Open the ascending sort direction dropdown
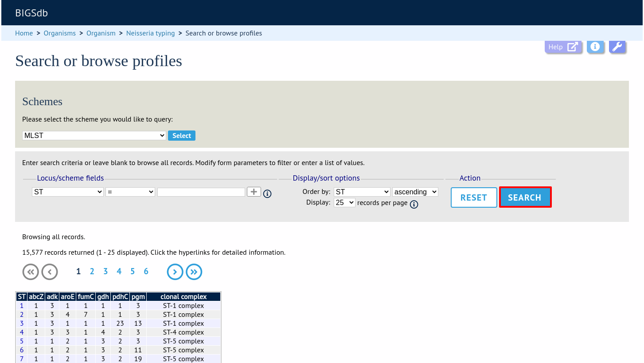644x363 pixels. 415,192
